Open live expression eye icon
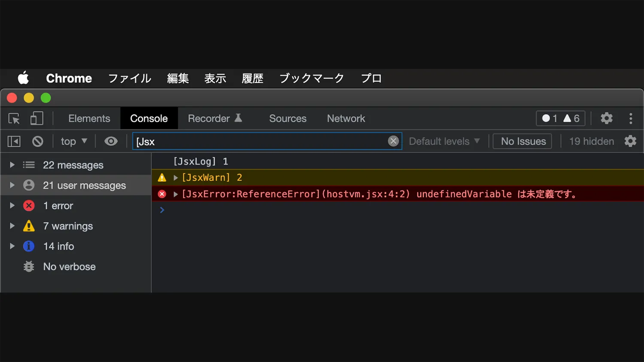The width and height of the screenshot is (644, 362). 111,141
